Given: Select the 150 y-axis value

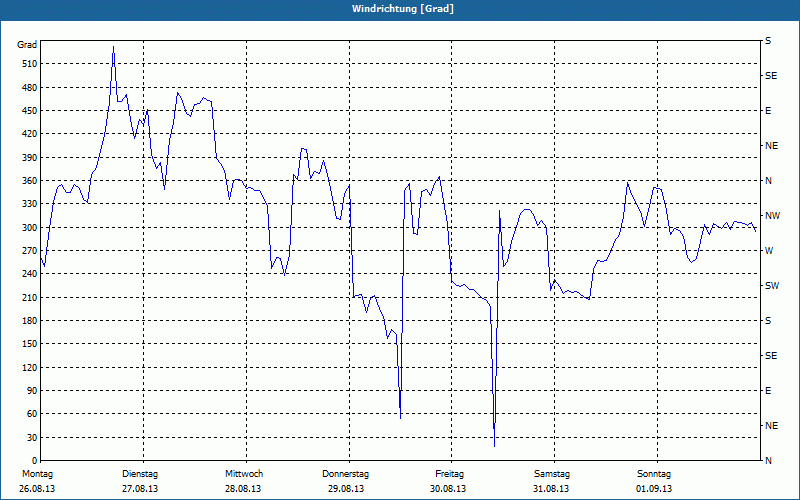Looking at the screenshot, I should point(30,344).
